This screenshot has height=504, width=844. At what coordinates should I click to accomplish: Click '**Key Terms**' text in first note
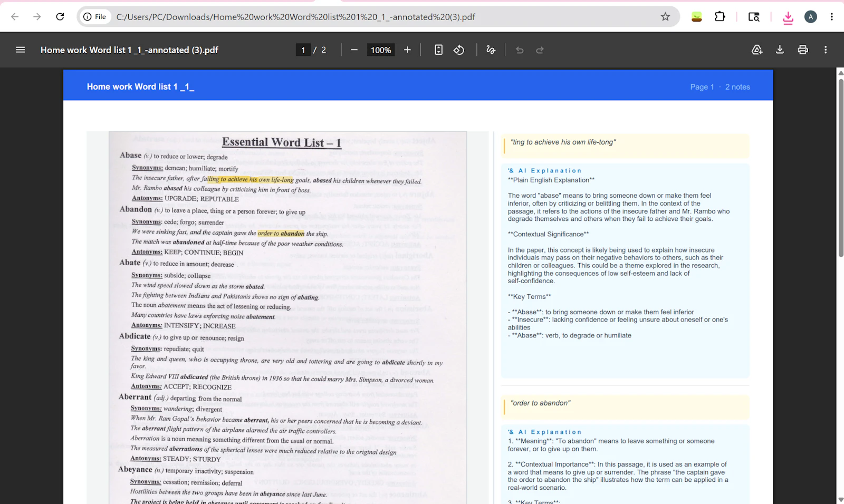(x=529, y=297)
